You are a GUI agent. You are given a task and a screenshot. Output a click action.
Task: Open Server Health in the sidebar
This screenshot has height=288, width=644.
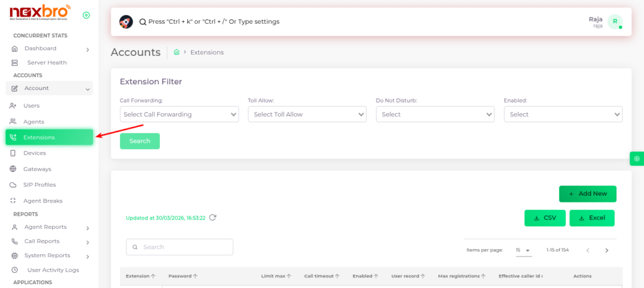(x=47, y=63)
